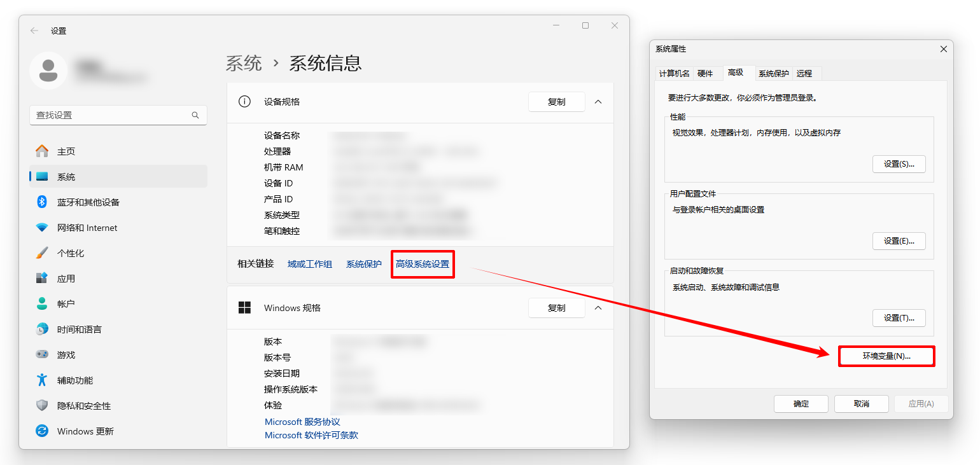
Task: Click the Home icon in Settings sidebar
Action: 42,151
